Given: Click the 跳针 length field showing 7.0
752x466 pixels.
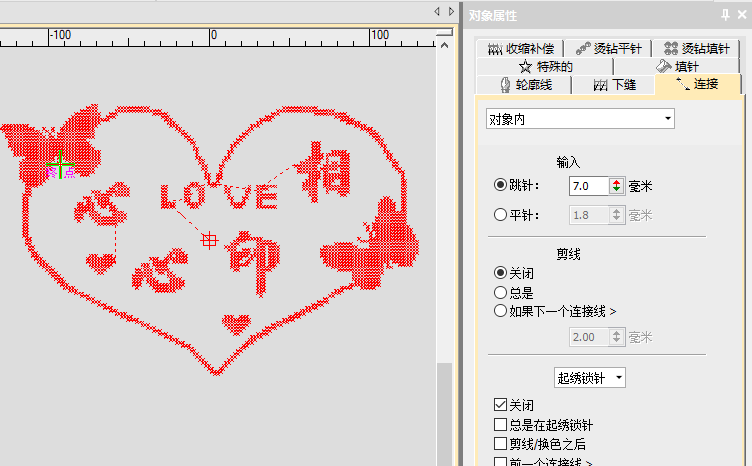Looking at the screenshot, I should coord(587,186).
